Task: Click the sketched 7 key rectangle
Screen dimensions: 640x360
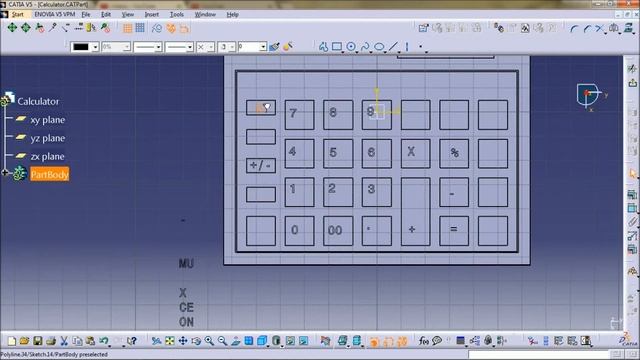Action: 299,115
